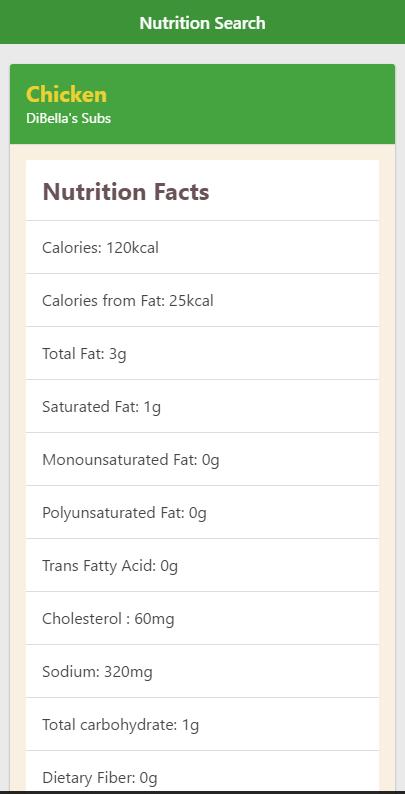The image size is (405, 794).
Task: Click the Trans Fatty Acid row
Action: pos(202,565)
